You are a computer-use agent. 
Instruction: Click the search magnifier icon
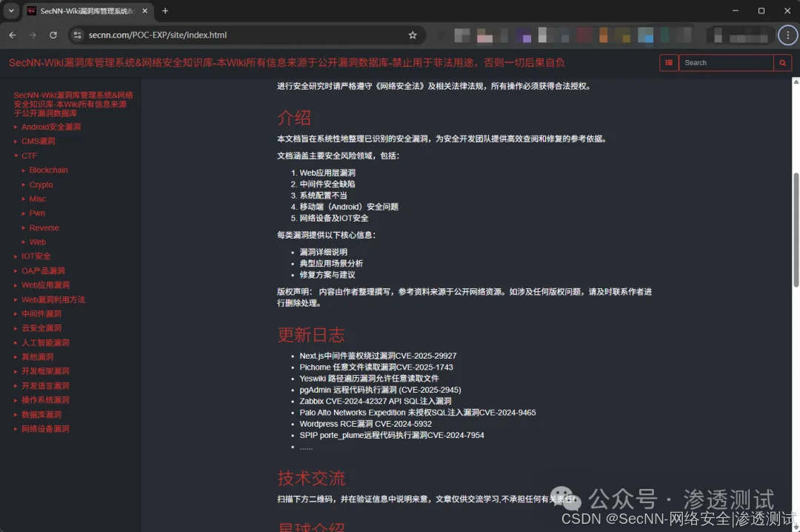782,63
